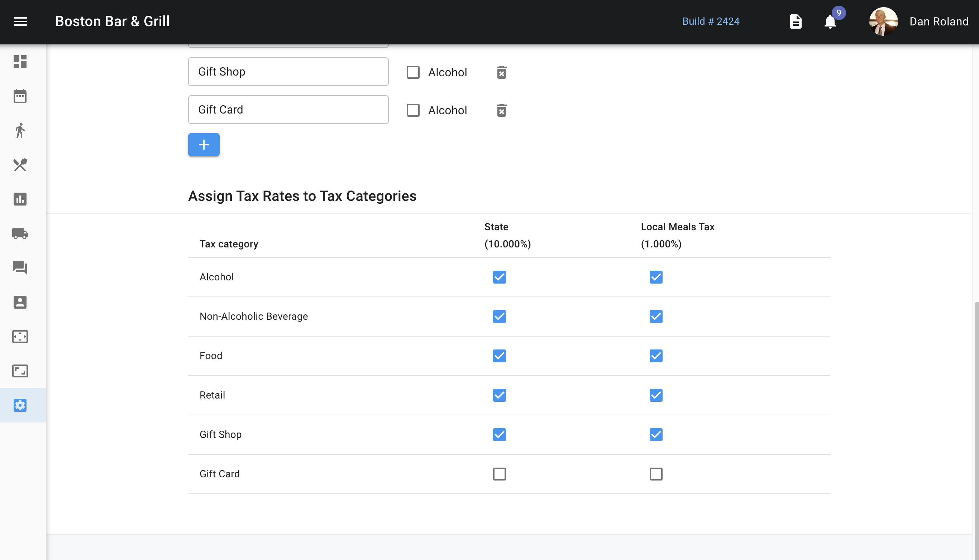Open the chat messages sidebar icon
Screen dimensions: 979x560
point(20,268)
